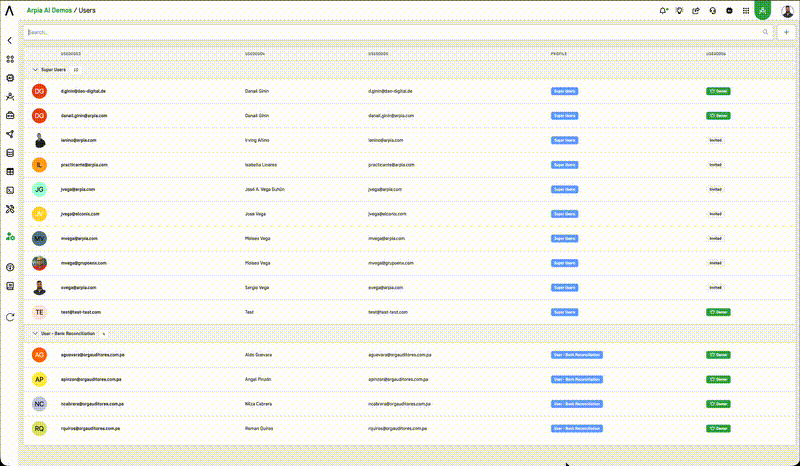Focus the Search input field
The height and width of the screenshot is (466, 800).
point(393,32)
